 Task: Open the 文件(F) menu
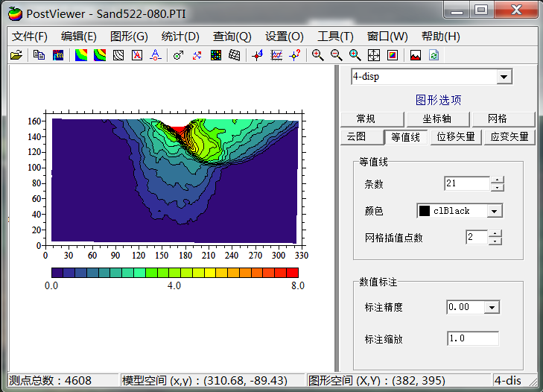(30, 37)
